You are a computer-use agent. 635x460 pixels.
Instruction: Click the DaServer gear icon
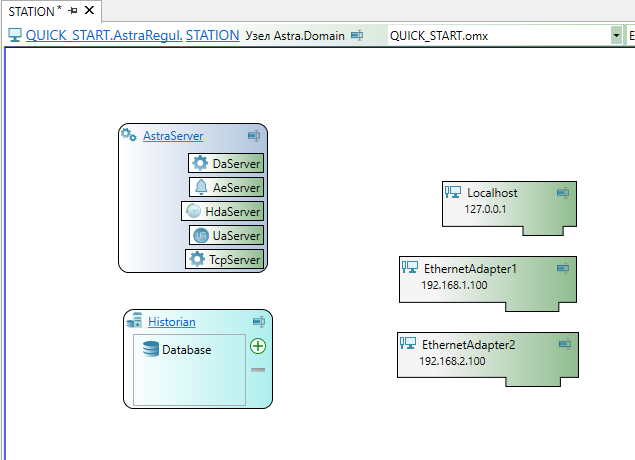click(x=200, y=163)
